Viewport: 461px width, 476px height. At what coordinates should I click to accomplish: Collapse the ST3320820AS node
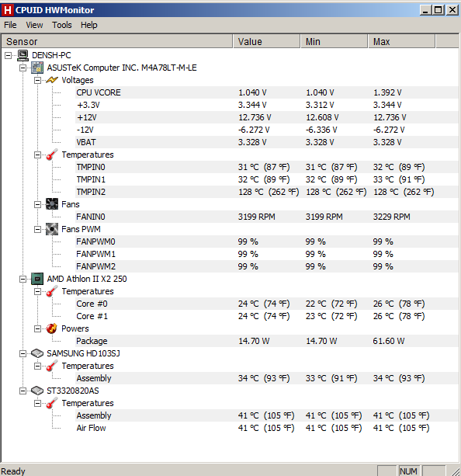(x=23, y=391)
